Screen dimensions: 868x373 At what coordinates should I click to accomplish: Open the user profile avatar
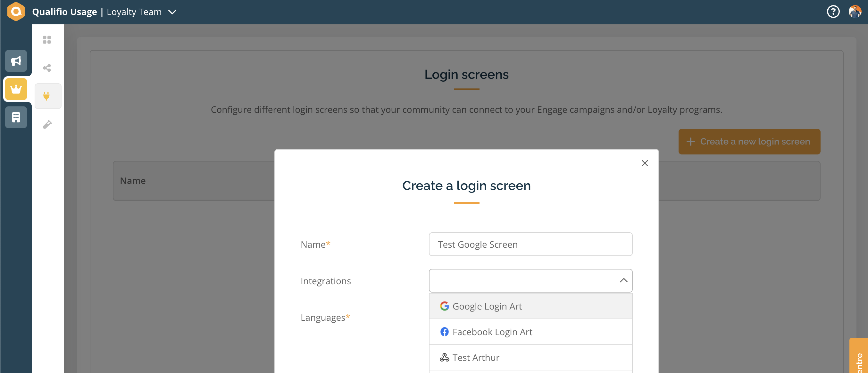(x=855, y=12)
